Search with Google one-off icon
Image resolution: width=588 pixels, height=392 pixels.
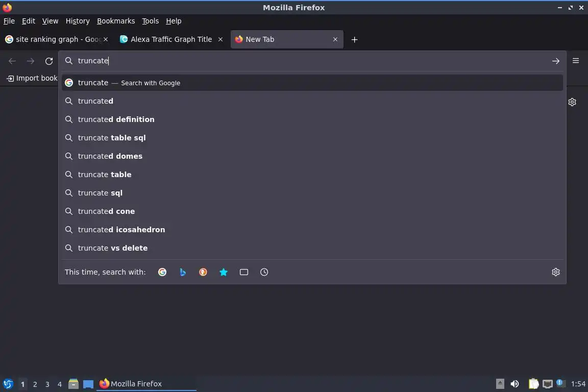[162, 272]
